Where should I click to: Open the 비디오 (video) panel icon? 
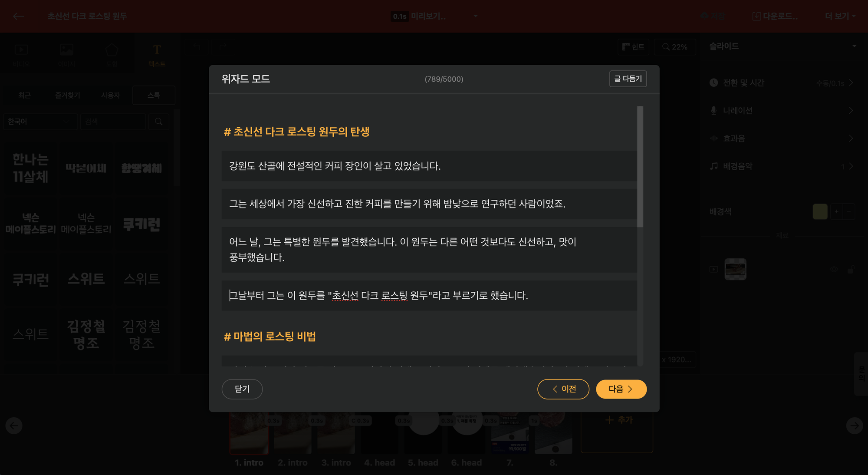tap(21, 50)
